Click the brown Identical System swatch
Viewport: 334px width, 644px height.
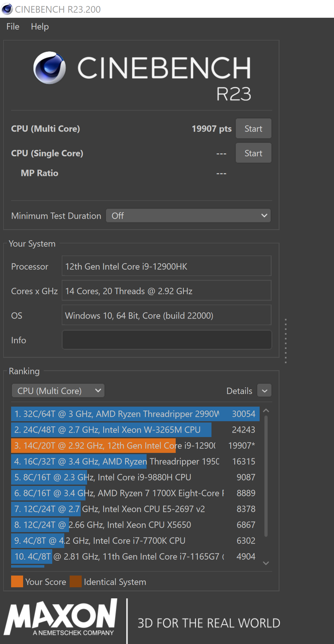click(x=76, y=582)
